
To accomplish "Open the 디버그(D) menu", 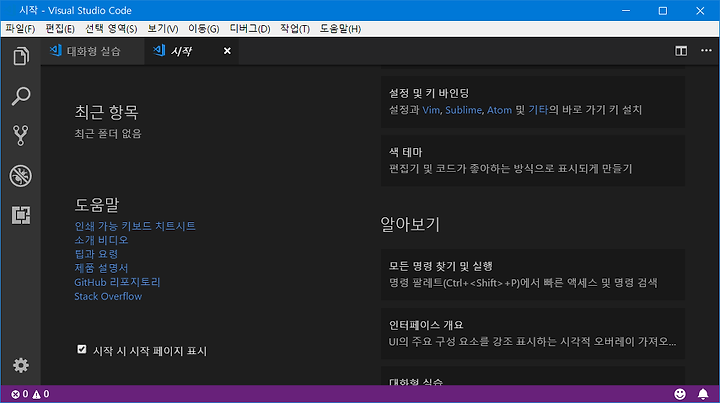I will click(250, 29).
